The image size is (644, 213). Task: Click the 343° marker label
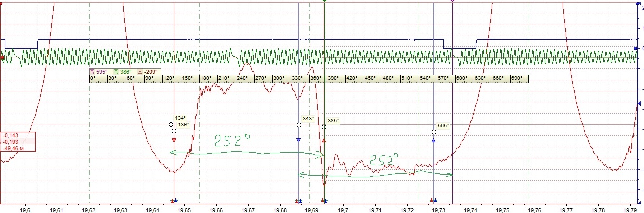pos(308,119)
